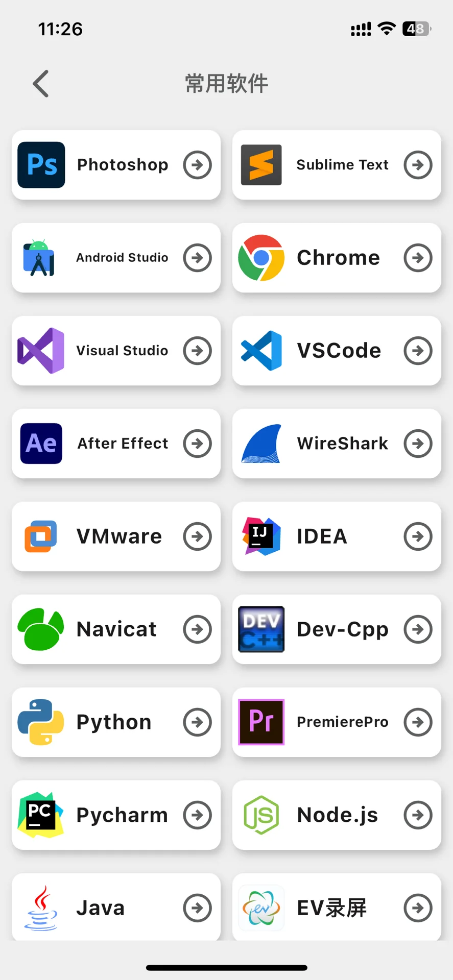Image resolution: width=453 pixels, height=980 pixels.
Task: Open VMware via its arrow button
Action: tap(198, 536)
